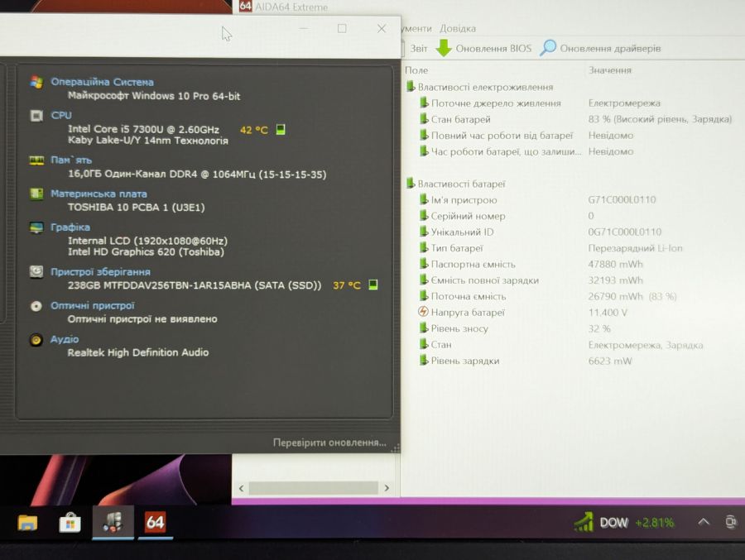
Task: Click the Значення column header
Action: [610, 70]
